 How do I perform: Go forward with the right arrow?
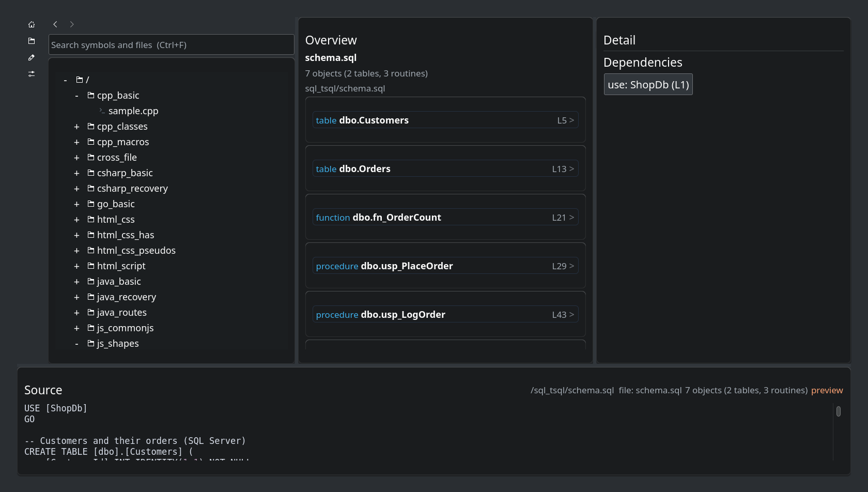[x=72, y=24]
